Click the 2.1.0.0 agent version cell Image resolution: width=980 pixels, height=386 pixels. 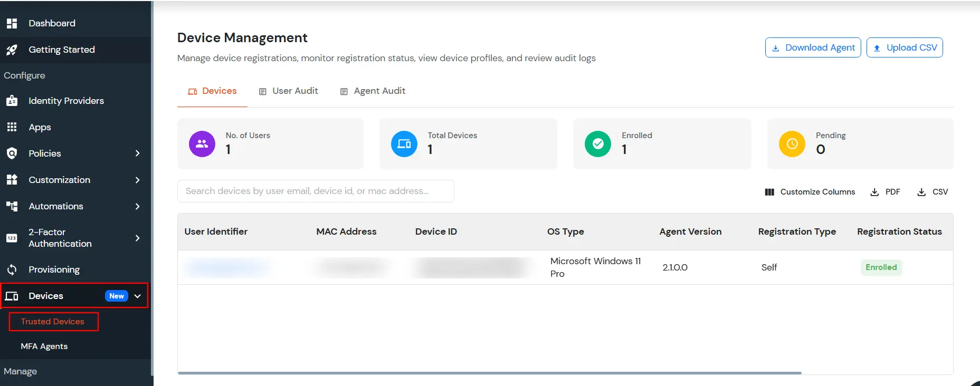pyautogui.click(x=675, y=267)
